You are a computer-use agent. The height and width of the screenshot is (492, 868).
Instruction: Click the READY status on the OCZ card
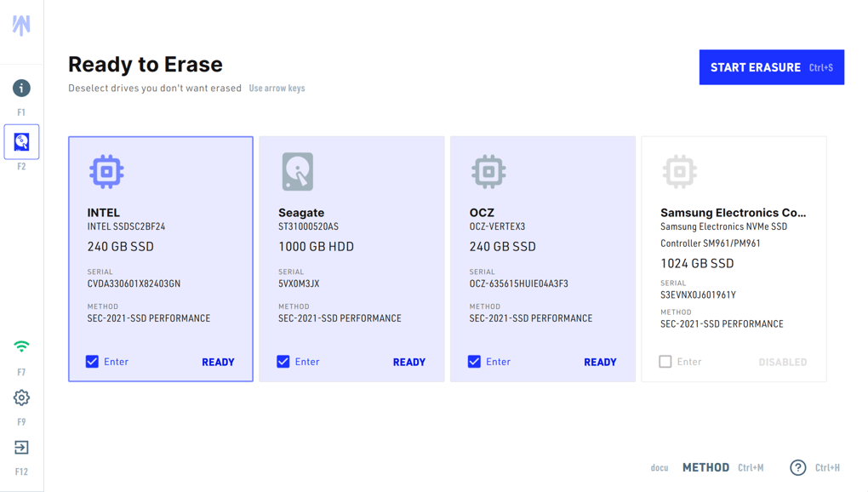pos(600,362)
